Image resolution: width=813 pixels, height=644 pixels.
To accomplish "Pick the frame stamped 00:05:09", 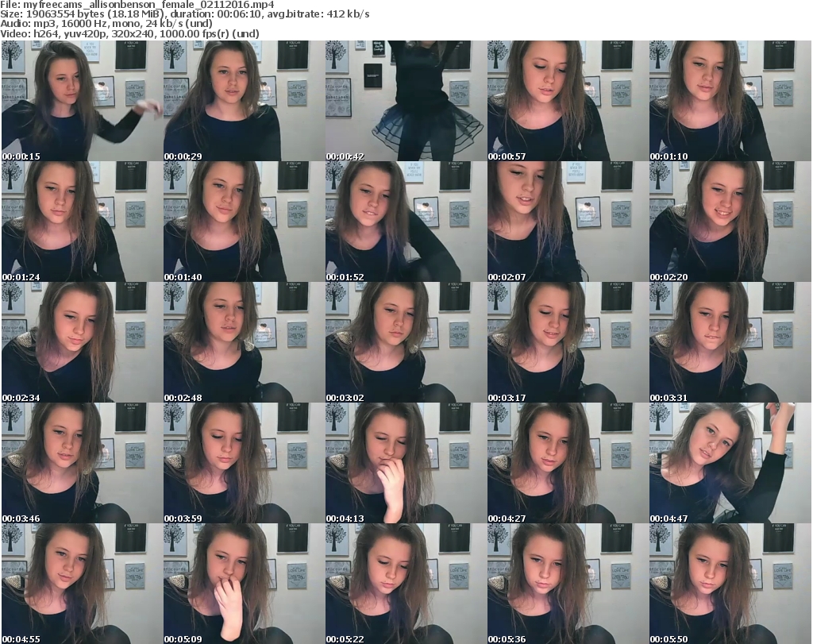I will [244, 584].
